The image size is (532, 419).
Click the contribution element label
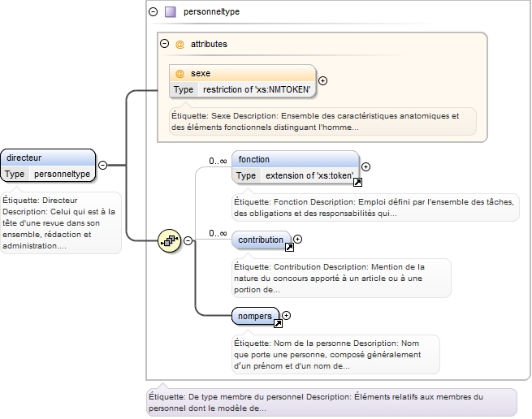coord(260,240)
